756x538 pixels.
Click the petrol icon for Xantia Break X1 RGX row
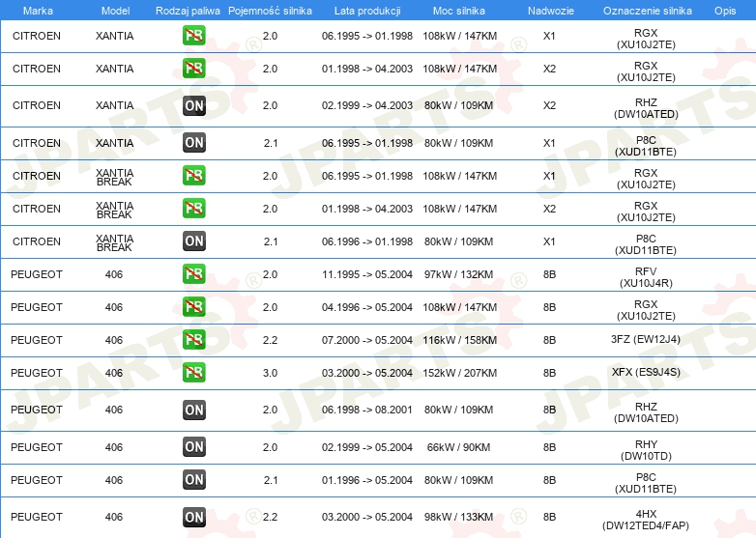[193, 176]
